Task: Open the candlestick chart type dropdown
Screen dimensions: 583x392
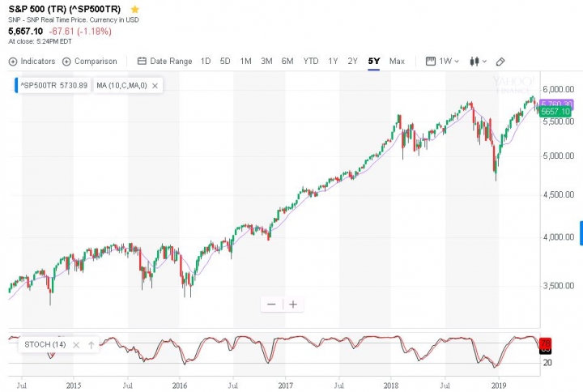Action: click(479, 62)
